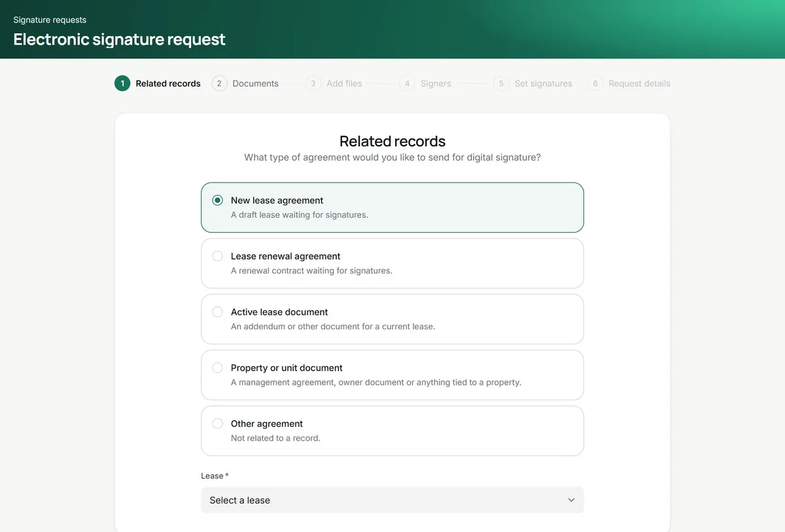Click the step 2 number circle
The width and height of the screenshot is (785, 532).
click(x=219, y=84)
